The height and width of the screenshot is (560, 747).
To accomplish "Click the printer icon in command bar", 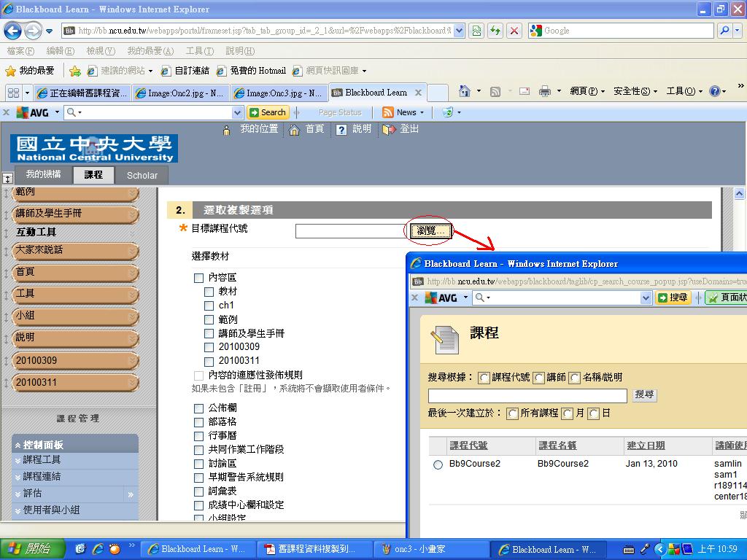I will click(x=544, y=91).
